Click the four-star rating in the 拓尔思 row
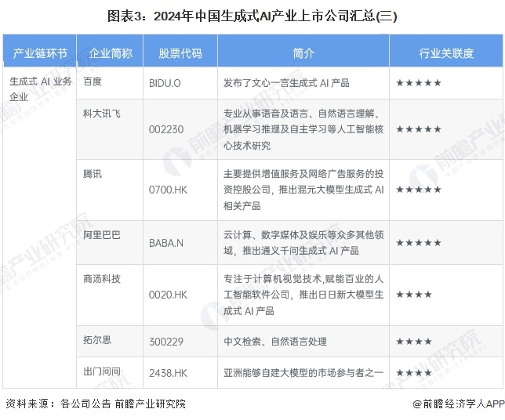Viewport: 505px width, 420px height. pyautogui.click(x=414, y=341)
